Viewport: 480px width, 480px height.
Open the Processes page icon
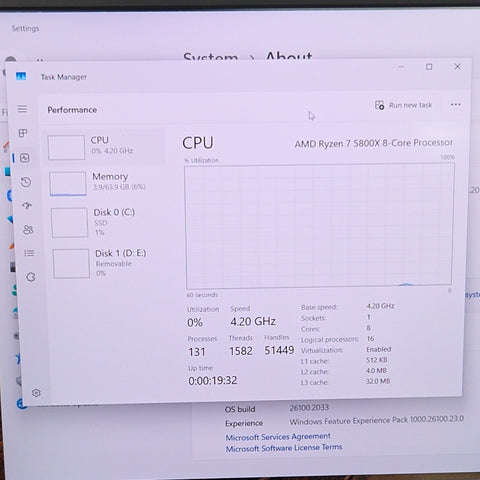coord(23,133)
